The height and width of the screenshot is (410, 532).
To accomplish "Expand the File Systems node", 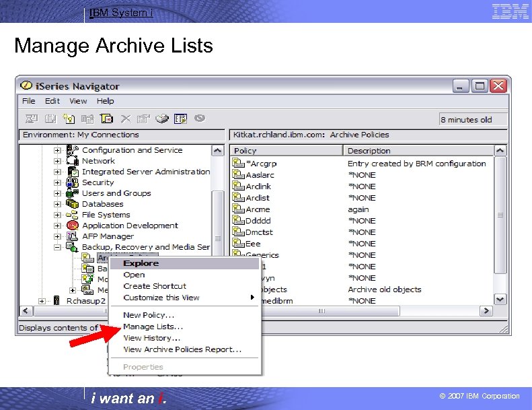I will tap(57, 215).
